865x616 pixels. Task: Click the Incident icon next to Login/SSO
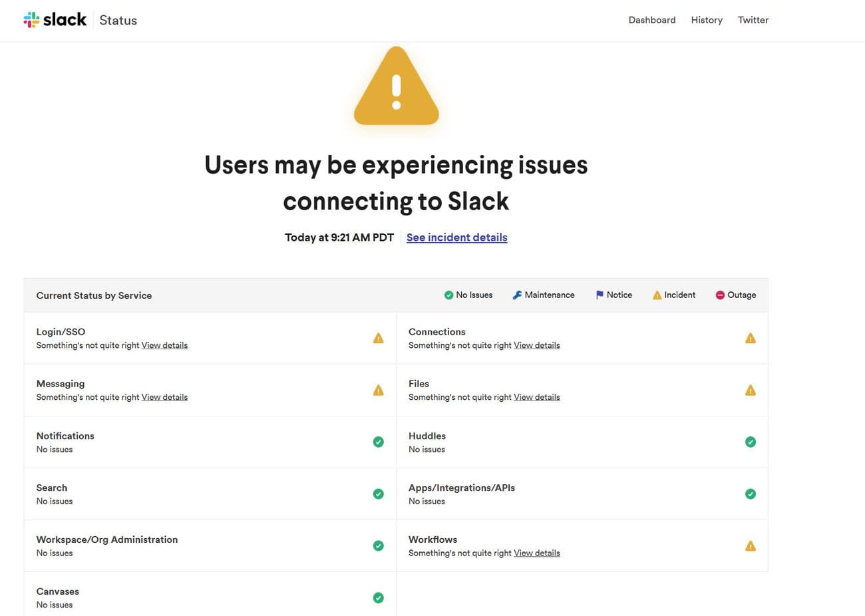click(x=378, y=337)
